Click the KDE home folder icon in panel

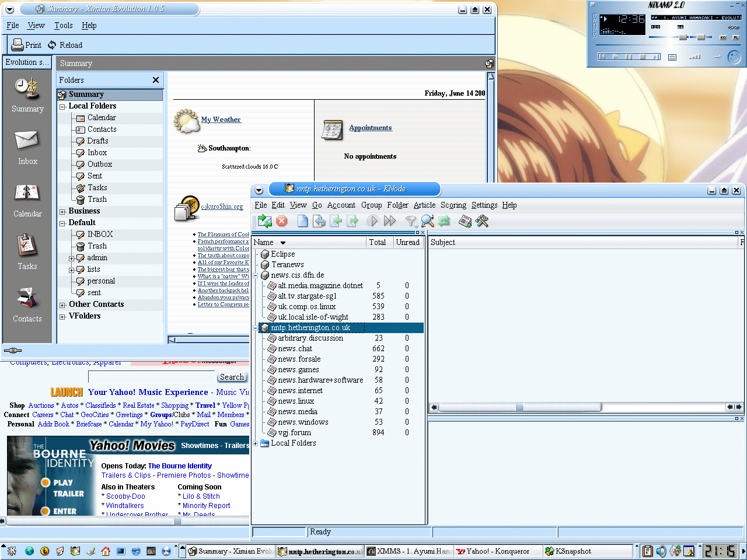106,551
